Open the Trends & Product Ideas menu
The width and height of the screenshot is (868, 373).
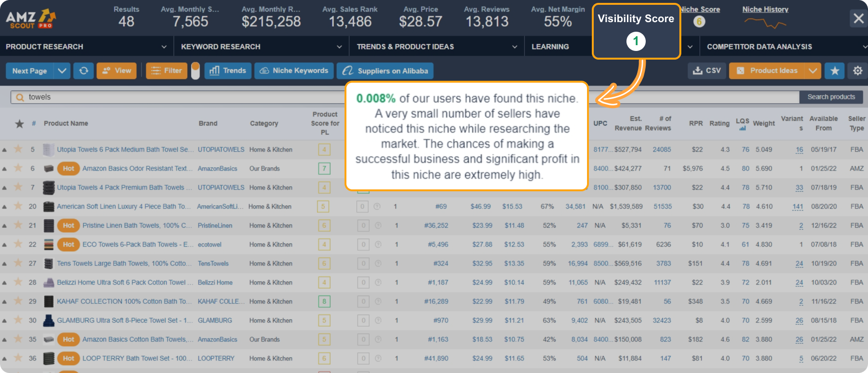click(x=437, y=47)
